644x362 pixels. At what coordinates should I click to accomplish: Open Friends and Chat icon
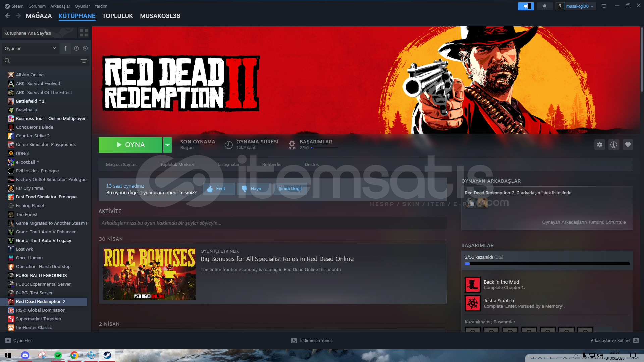(636, 340)
